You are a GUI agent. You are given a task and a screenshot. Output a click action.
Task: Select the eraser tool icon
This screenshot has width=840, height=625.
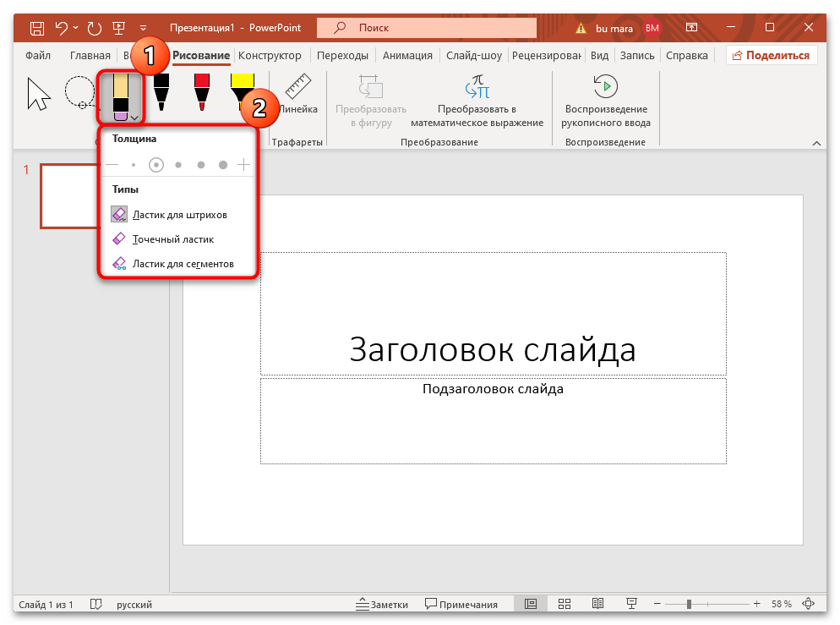119,91
